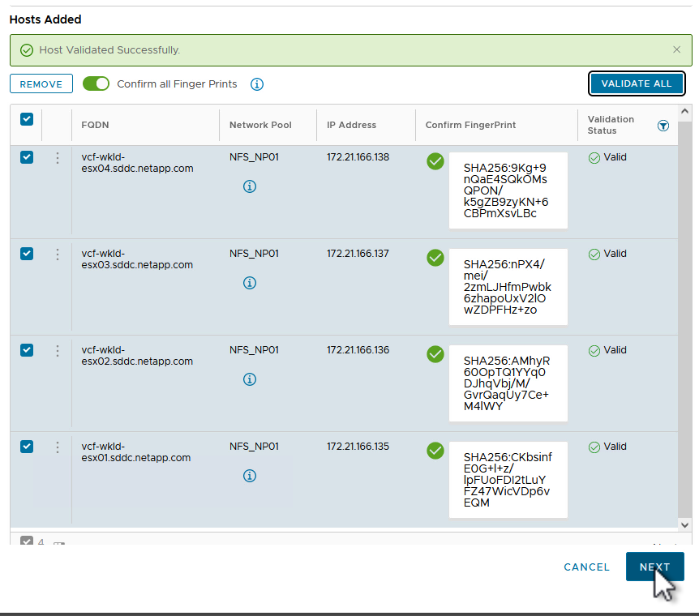Open Validation Status column filter

pos(663,126)
